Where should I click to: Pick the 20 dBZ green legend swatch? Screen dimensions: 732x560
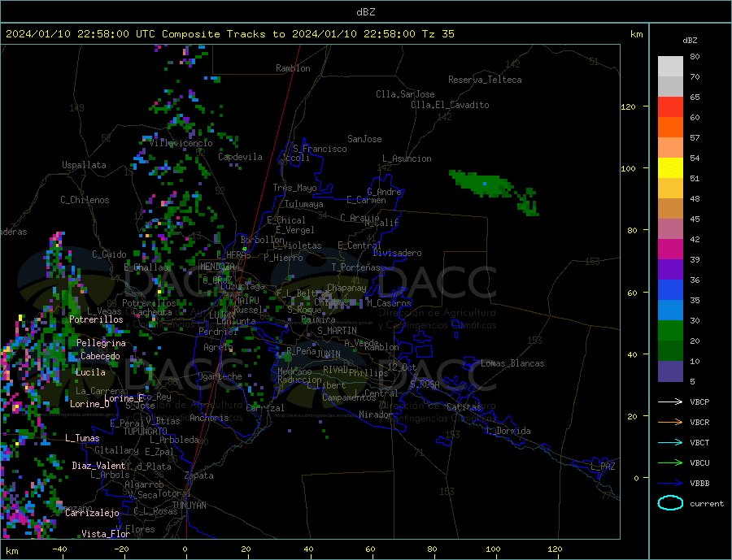(670, 331)
